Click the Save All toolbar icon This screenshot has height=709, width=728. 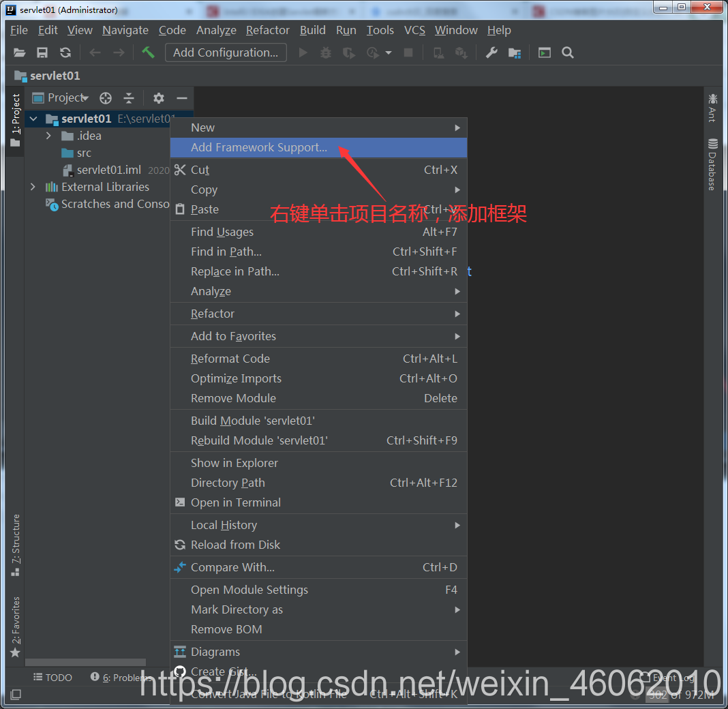[42, 52]
